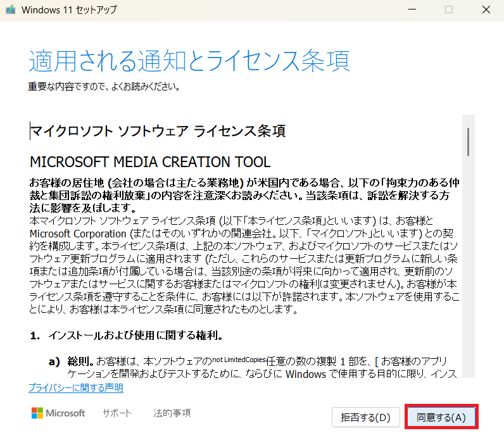
Task: Click the heading マイクロソフト ソフトウェア ライセンス条項
Action: (x=158, y=131)
